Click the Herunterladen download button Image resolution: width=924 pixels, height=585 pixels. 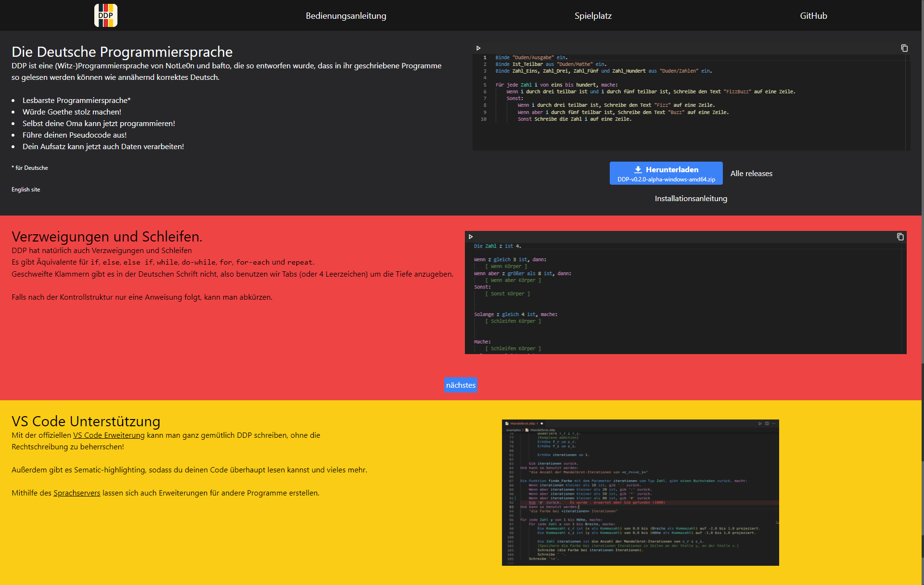point(666,173)
